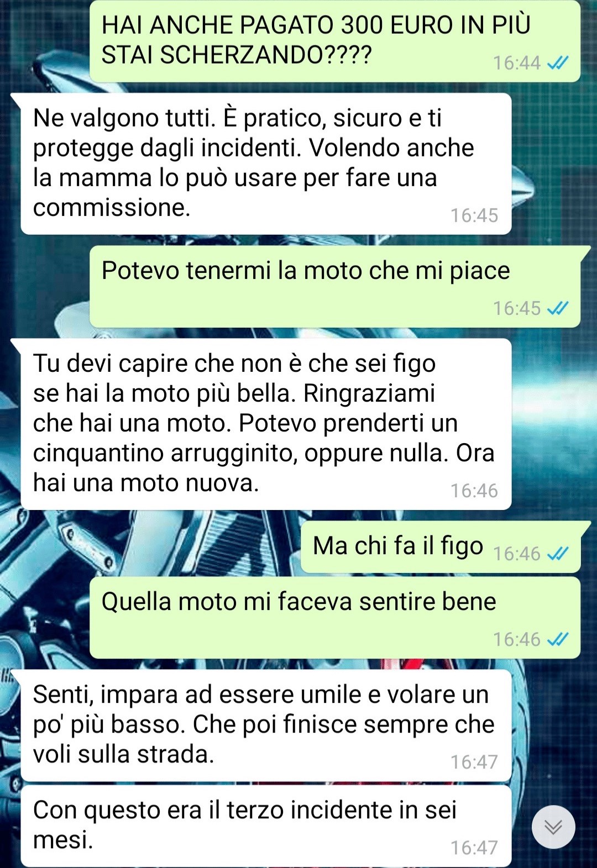Select 'Con questo era il terzo incidente' message
This screenshot has width=597, height=868.
point(266,826)
